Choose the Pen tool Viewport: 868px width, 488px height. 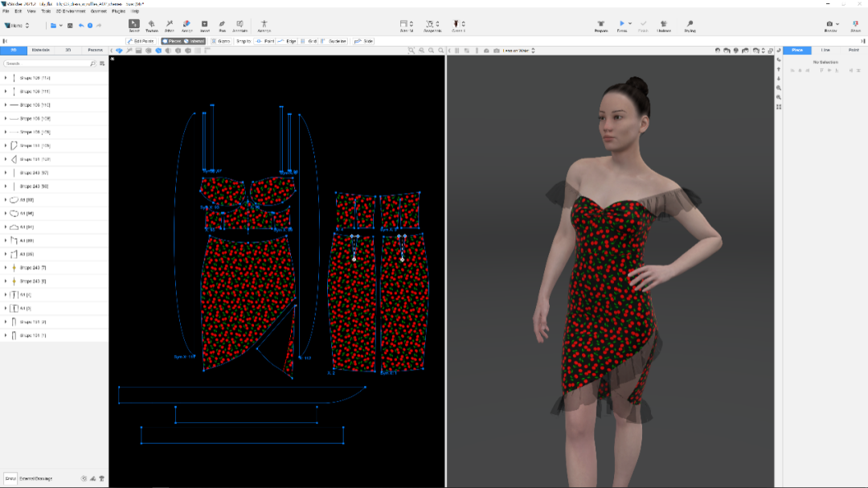(222, 25)
